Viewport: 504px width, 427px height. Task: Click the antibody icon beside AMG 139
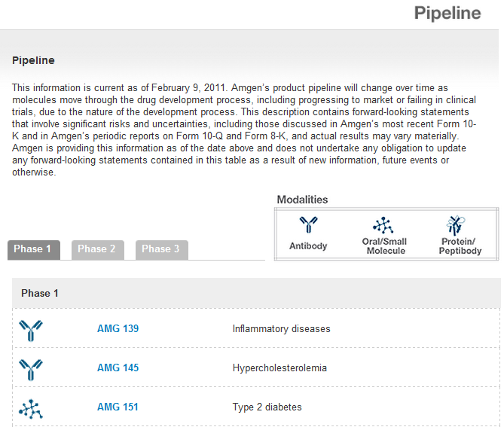coord(31,331)
